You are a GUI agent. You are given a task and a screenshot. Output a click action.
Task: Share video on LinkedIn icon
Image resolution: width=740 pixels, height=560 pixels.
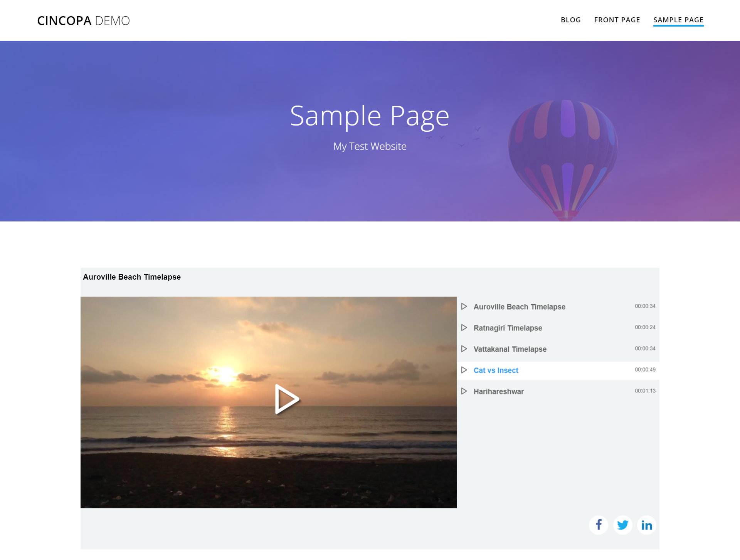click(x=646, y=525)
